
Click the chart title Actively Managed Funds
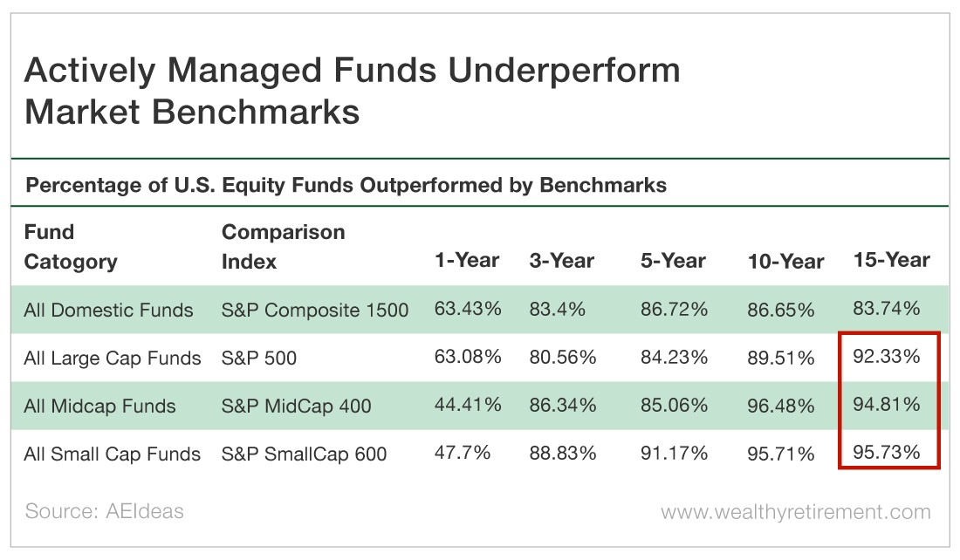(352, 90)
